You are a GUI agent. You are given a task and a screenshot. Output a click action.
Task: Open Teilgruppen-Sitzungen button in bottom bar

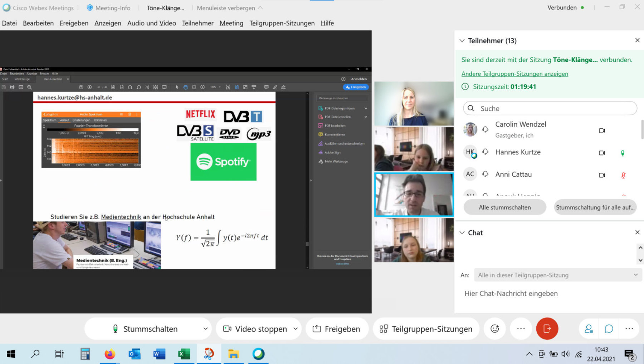point(426,329)
